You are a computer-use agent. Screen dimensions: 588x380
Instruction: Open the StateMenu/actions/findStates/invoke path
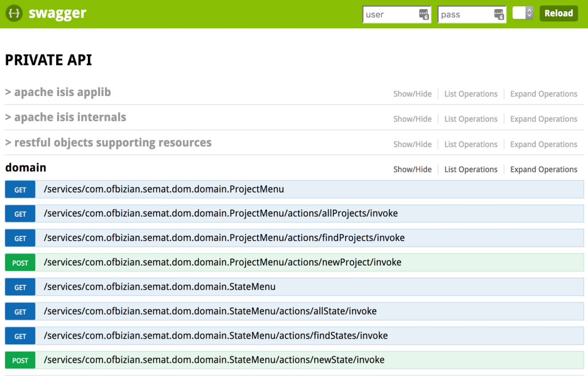(216, 335)
